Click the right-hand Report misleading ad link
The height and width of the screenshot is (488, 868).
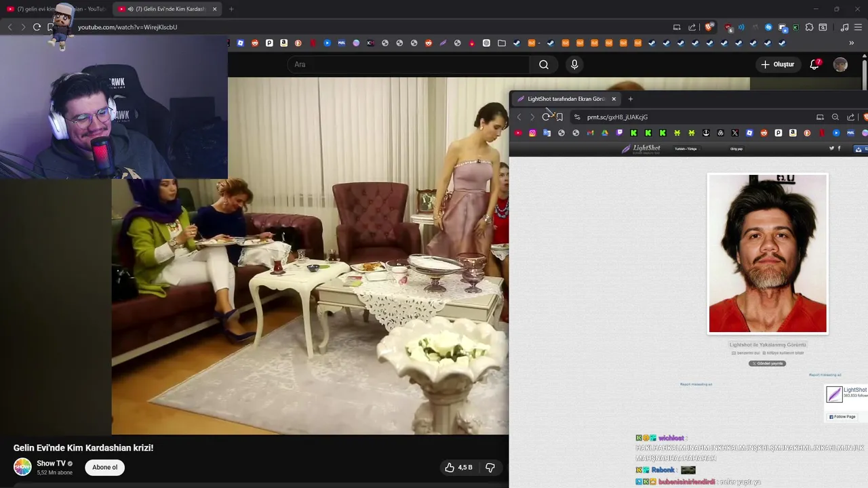pos(825,375)
